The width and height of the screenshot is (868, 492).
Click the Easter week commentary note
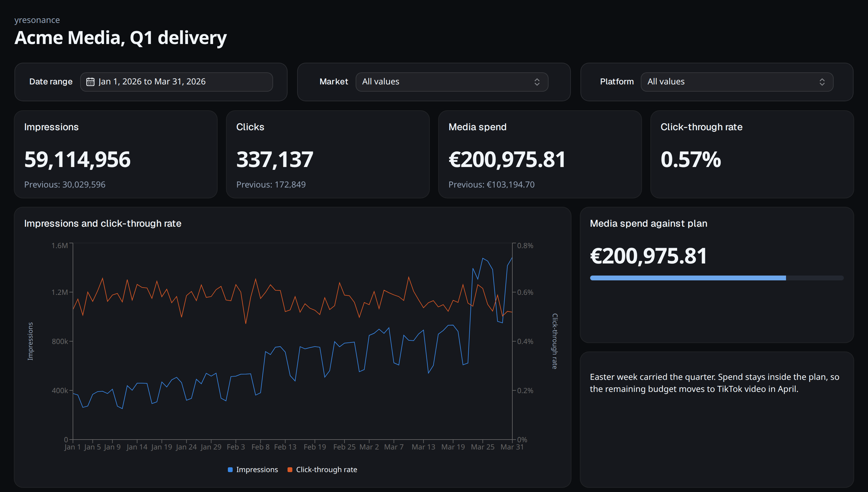714,383
